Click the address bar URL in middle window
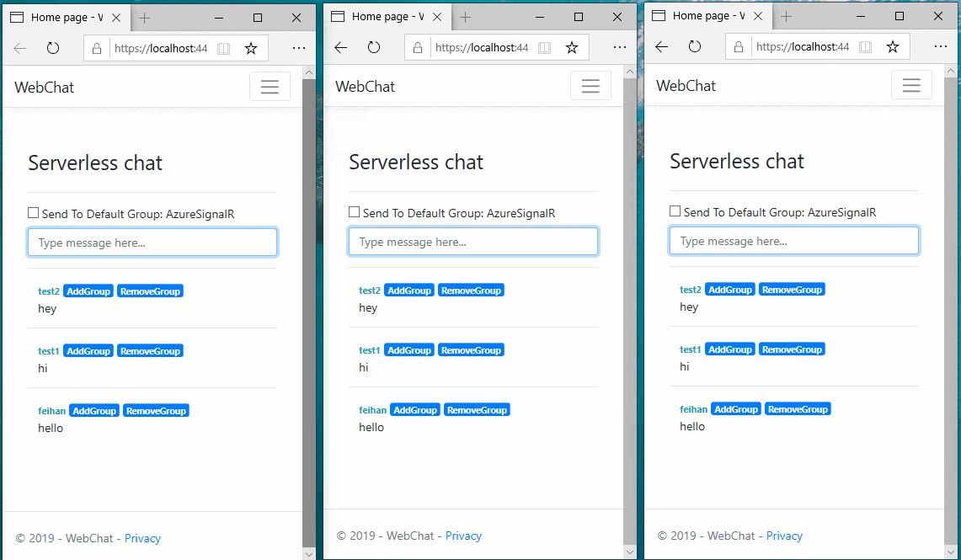This screenshot has height=560, width=961. [x=482, y=48]
